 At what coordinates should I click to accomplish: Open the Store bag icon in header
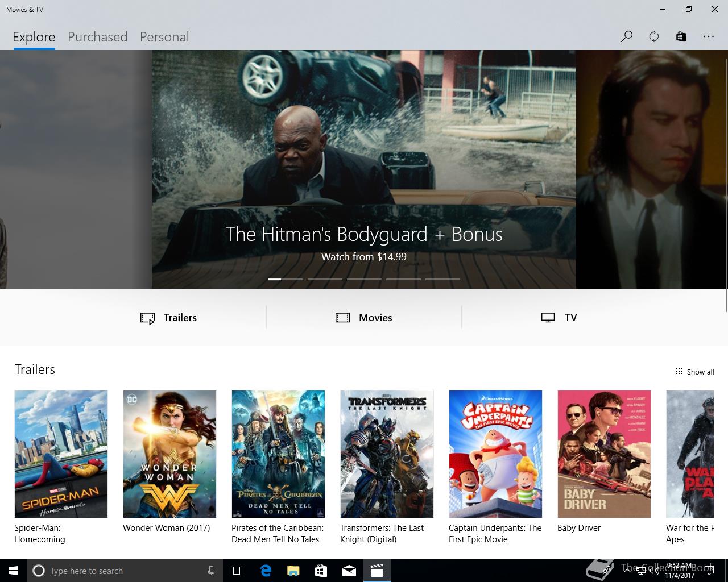point(681,36)
